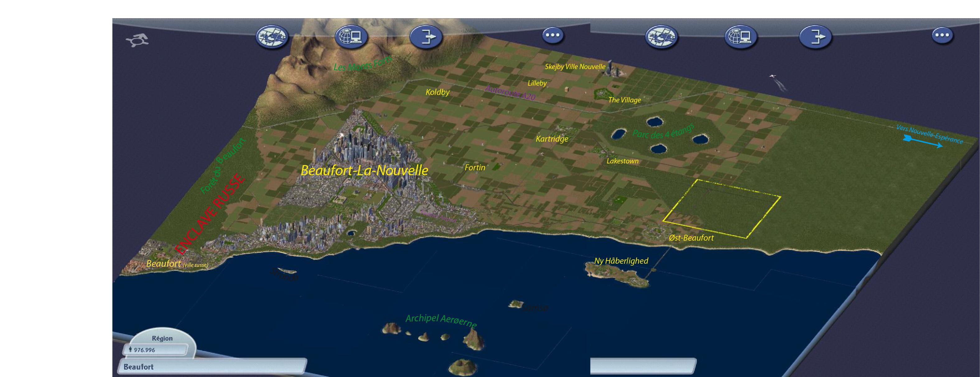Viewport: 980px width, 377px height.
Task: Open three-dots options button above Skejby Ville Nouvelle
Action: [x=553, y=35]
